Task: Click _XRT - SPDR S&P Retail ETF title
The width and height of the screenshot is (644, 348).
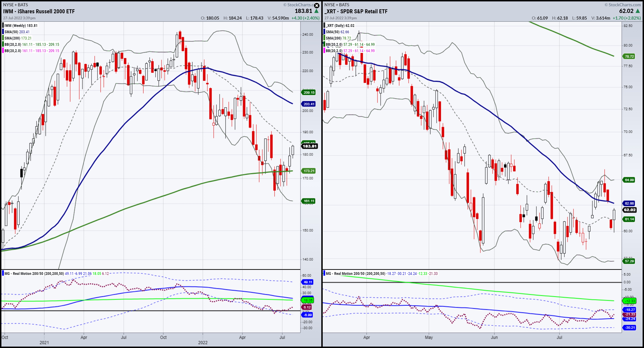Action: pos(356,11)
